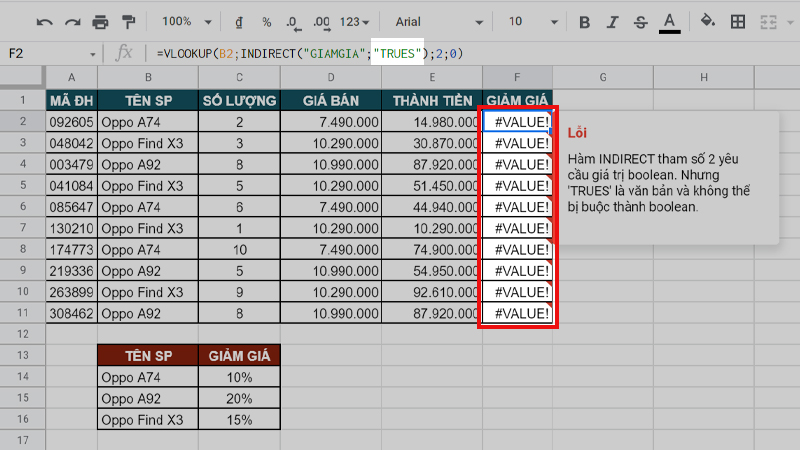
Task: Select column A header
Action: click(71, 77)
